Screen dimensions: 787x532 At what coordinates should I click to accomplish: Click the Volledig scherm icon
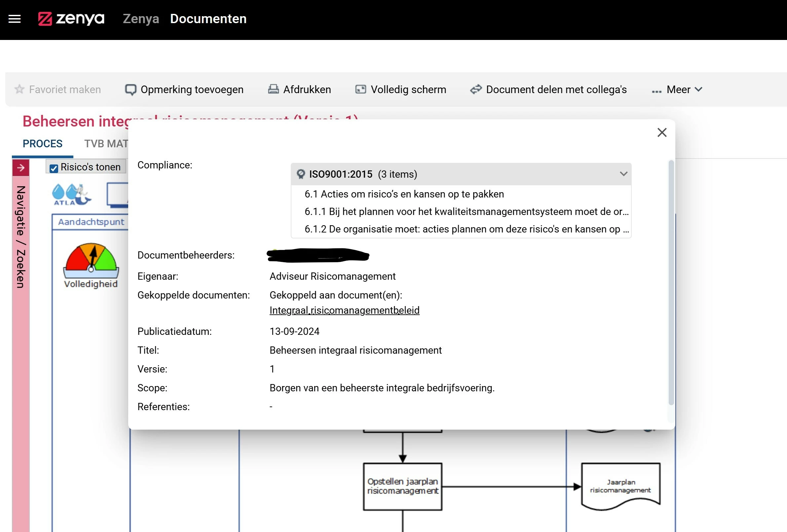[x=360, y=89]
